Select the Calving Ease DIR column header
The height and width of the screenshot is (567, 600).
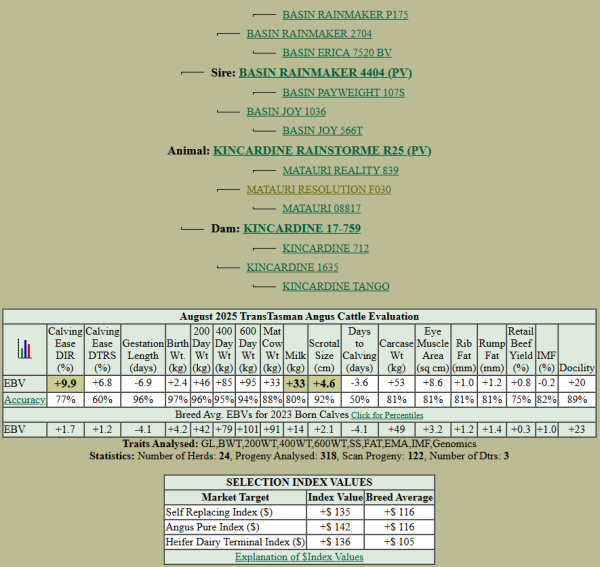[x=65, y=350]
